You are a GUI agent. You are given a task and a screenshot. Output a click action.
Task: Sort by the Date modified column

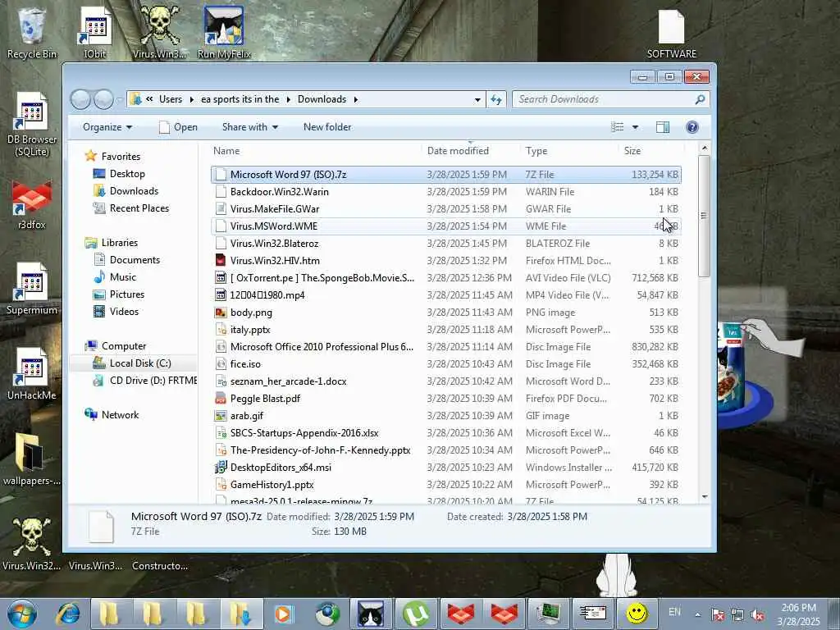(x=470, y=151)
